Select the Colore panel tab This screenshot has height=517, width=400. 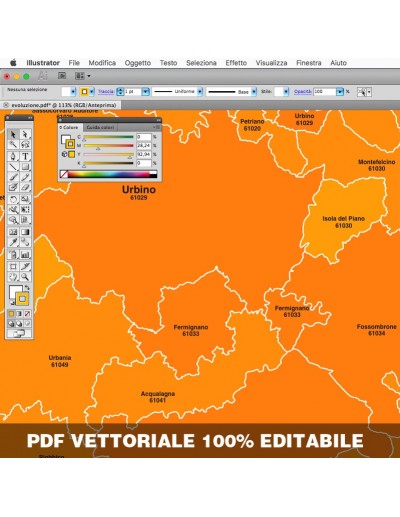69,127
